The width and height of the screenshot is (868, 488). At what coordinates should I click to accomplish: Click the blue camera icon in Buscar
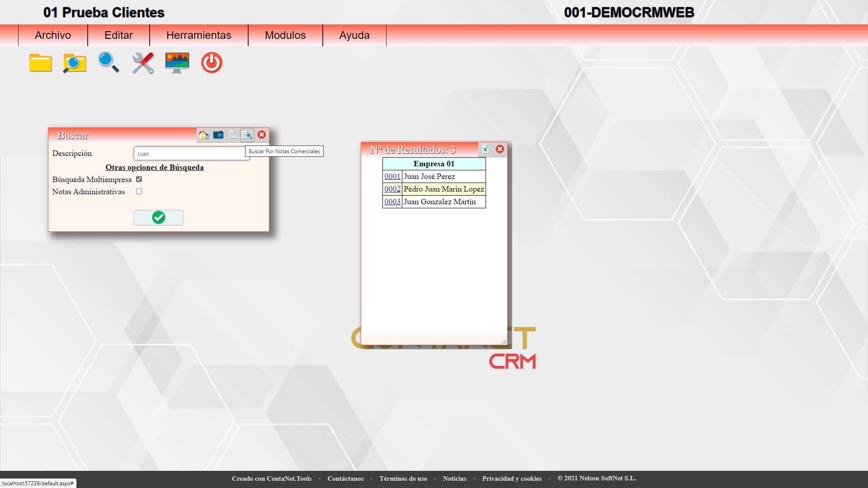[x=218, y=135]
